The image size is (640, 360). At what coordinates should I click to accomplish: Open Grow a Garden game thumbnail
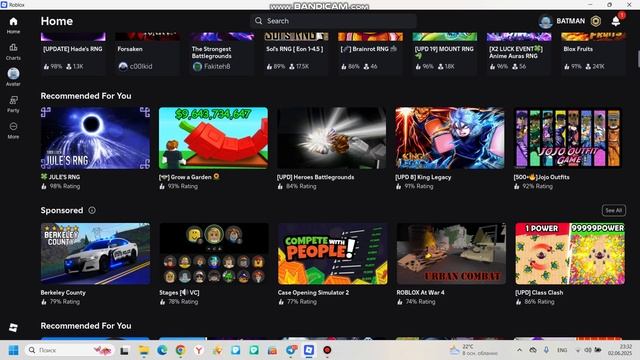click(x=213, y=138)
